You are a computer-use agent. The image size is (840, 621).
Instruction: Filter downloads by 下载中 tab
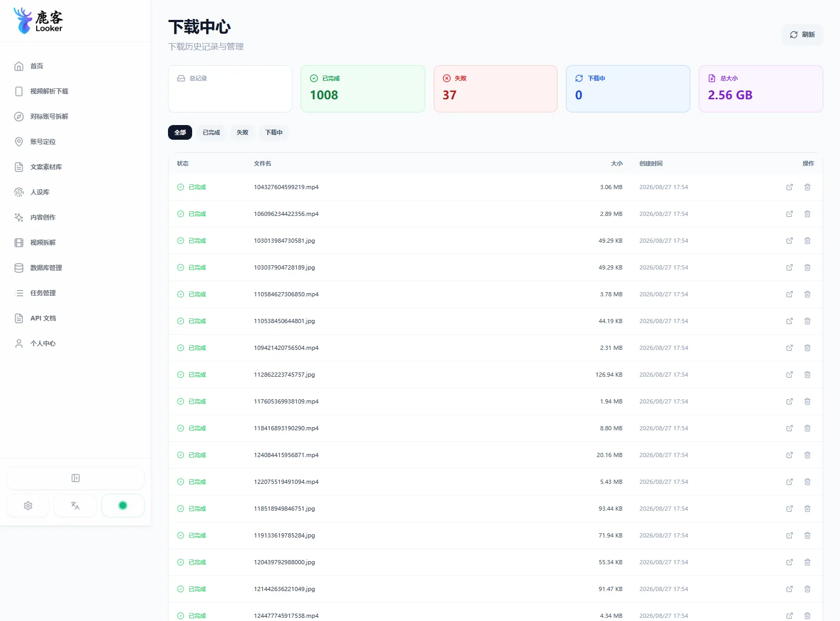pyautogui.click(x=274, y=132)
